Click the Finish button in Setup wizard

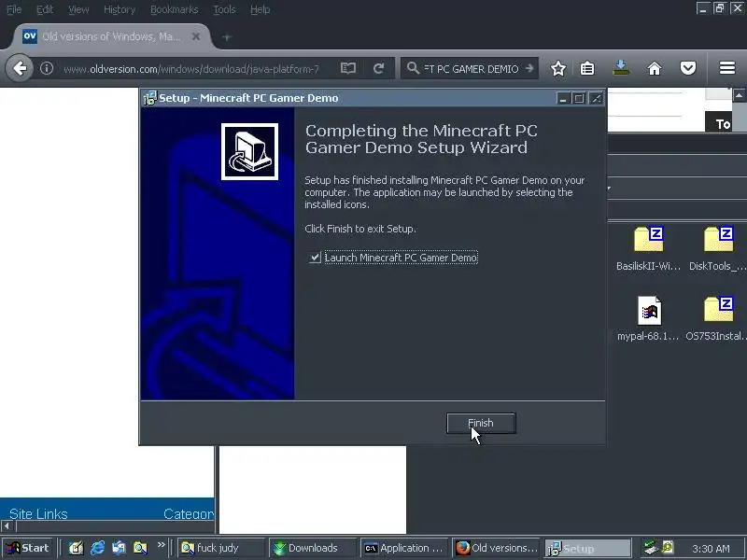click(481, 423)
